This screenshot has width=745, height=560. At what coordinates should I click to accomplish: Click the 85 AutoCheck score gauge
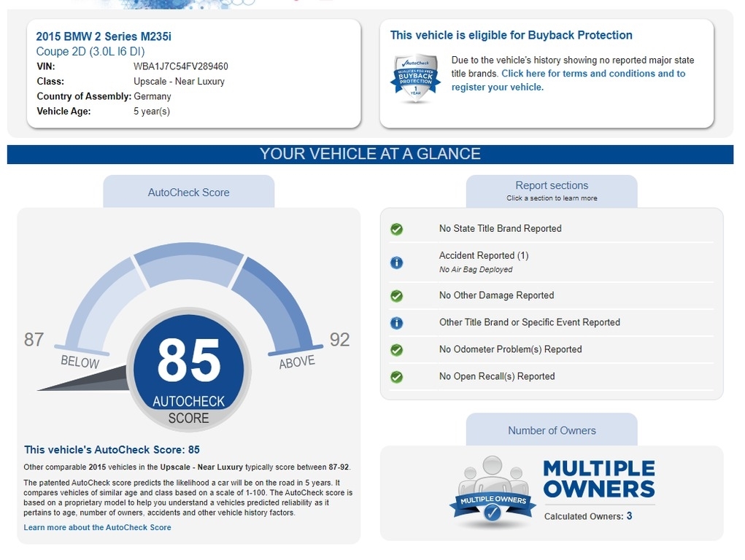189,368
